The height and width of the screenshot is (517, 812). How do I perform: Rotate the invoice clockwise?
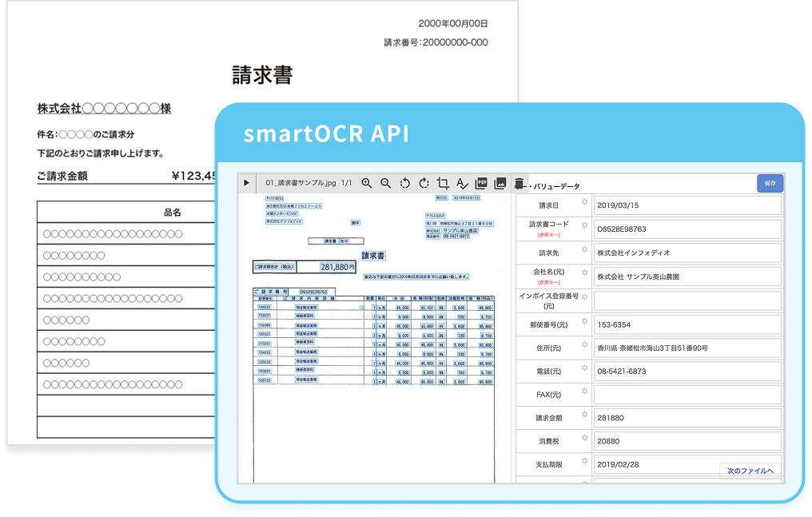[424, 183]
